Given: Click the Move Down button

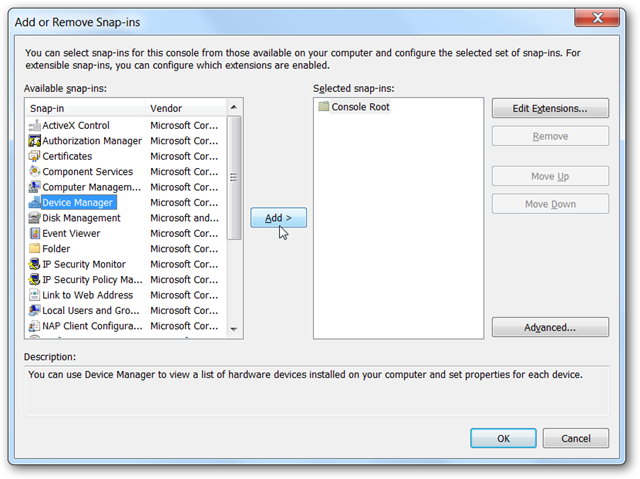Looking at the screenshot, I should [x=550, y=204].
